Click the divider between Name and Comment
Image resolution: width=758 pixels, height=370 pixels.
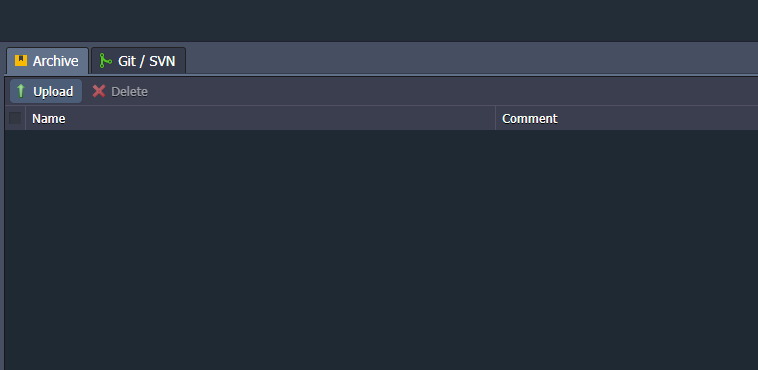pos(496,118)
